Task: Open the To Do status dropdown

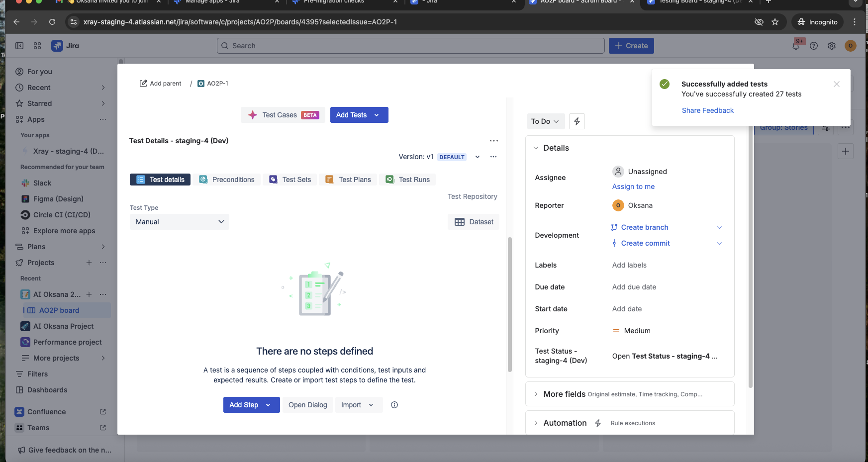Action: [x=545, y=121]
